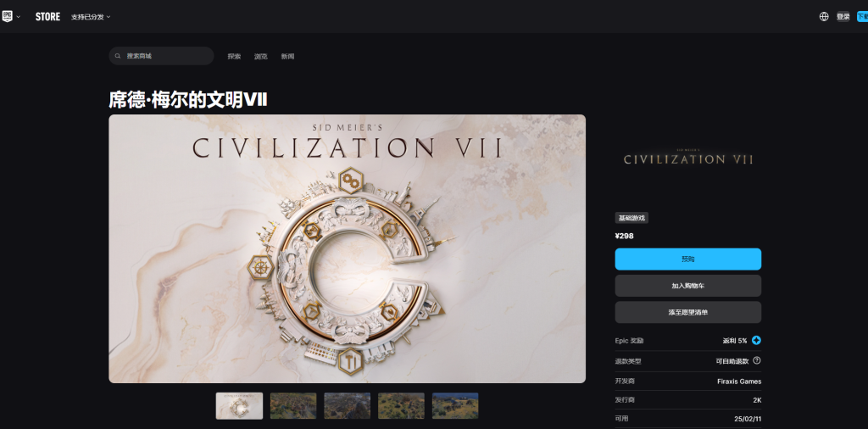Viewport: 868px width, 429px height.
Task: Open the globe language selector icon
Action: click(824, 17)
